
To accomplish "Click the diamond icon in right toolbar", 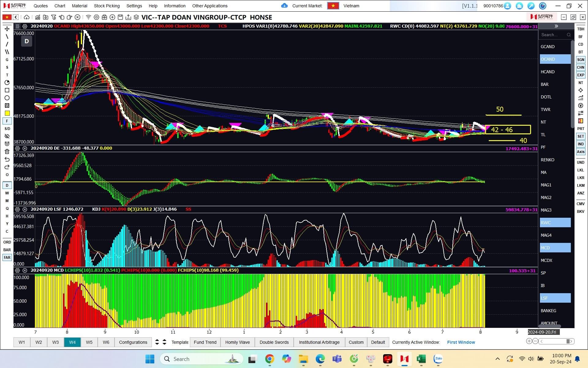I will point(581,90).
